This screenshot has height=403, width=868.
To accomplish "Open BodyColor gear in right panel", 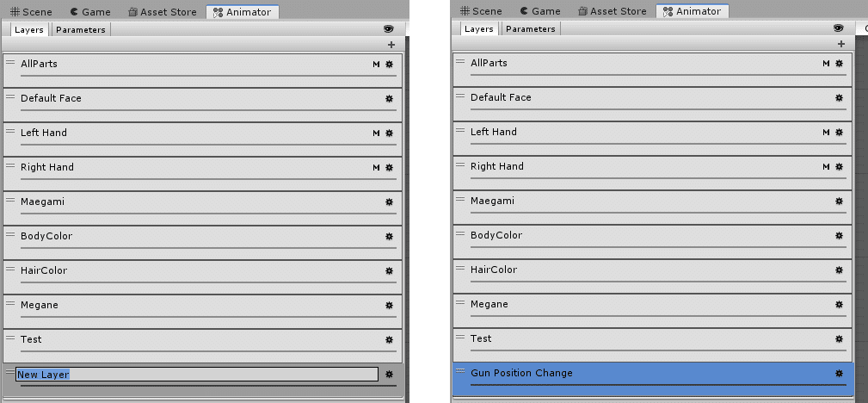I will (x=840, y=235).
